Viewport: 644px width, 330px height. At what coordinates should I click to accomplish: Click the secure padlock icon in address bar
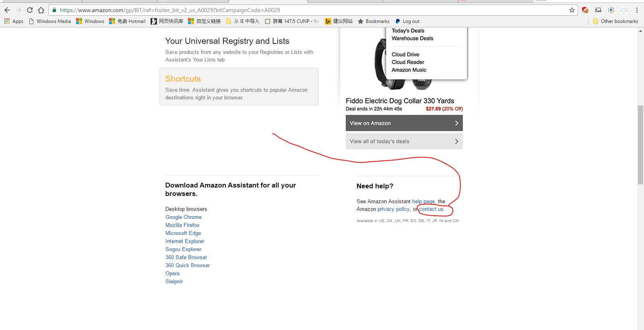coord(54,10)
